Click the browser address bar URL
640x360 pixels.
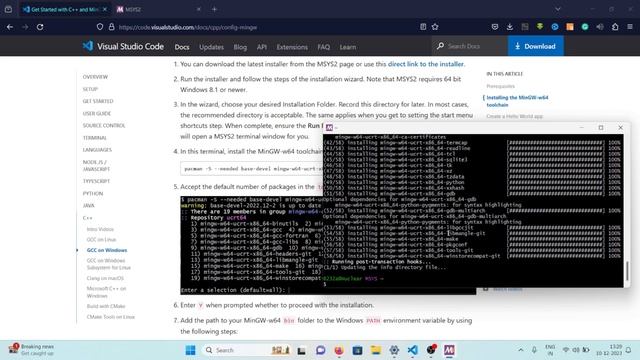188,27
